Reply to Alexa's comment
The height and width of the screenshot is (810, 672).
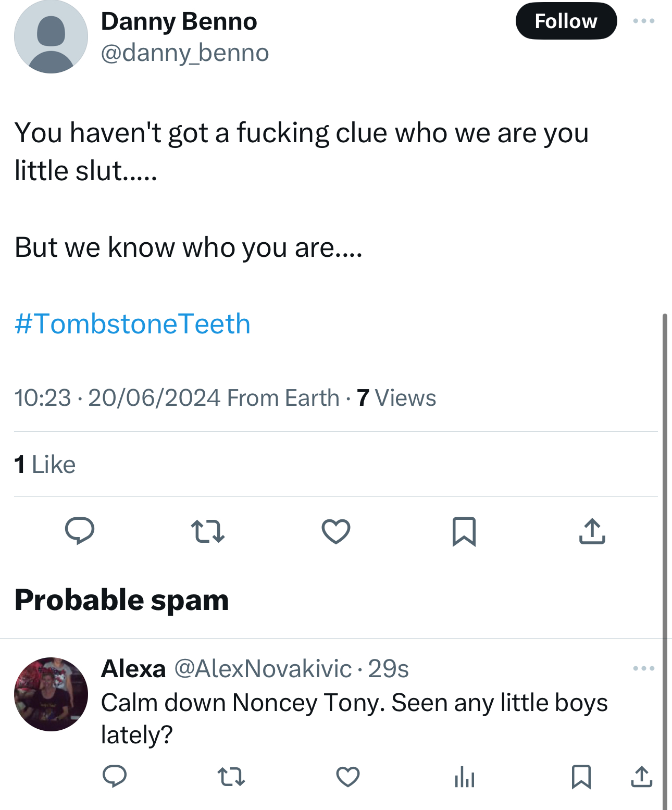pyautogui.click(x=115, y=777)
